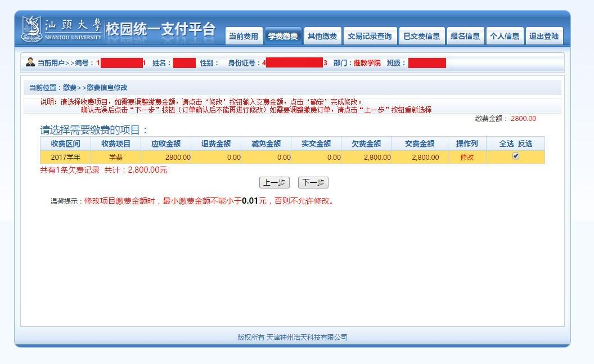Uncheck the 2017学年 tuition row checkbox
This screenshot has height=364, width=594.
[516, 156]
